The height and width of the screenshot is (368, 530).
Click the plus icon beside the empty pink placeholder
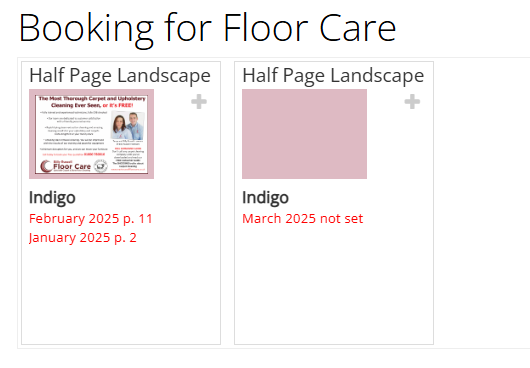click(x=412, y=102)
